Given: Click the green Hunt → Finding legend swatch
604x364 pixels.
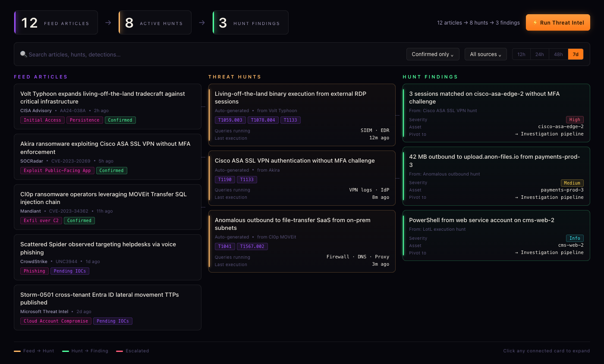Looking at the screenshot, I should tap(66, 351).
